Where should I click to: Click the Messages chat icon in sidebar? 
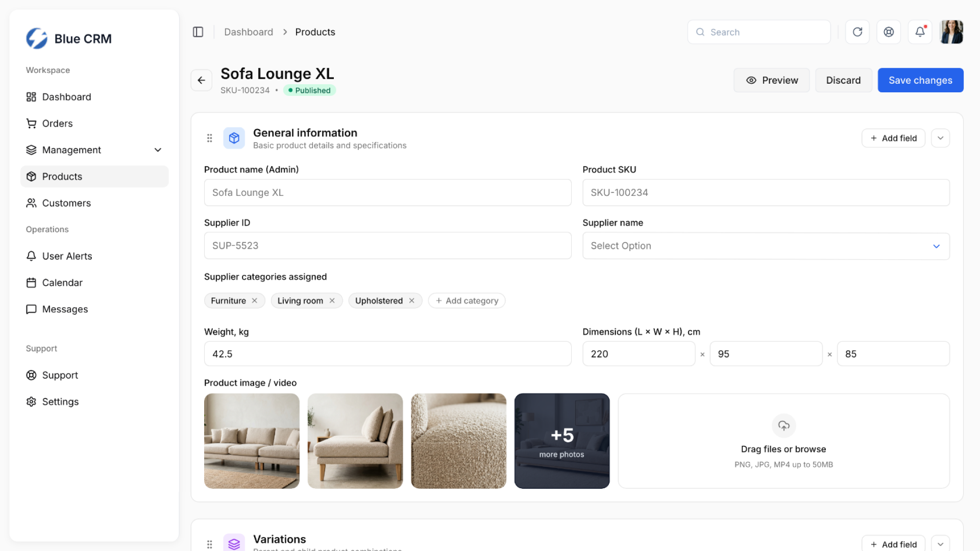click(x=31, y=309)
